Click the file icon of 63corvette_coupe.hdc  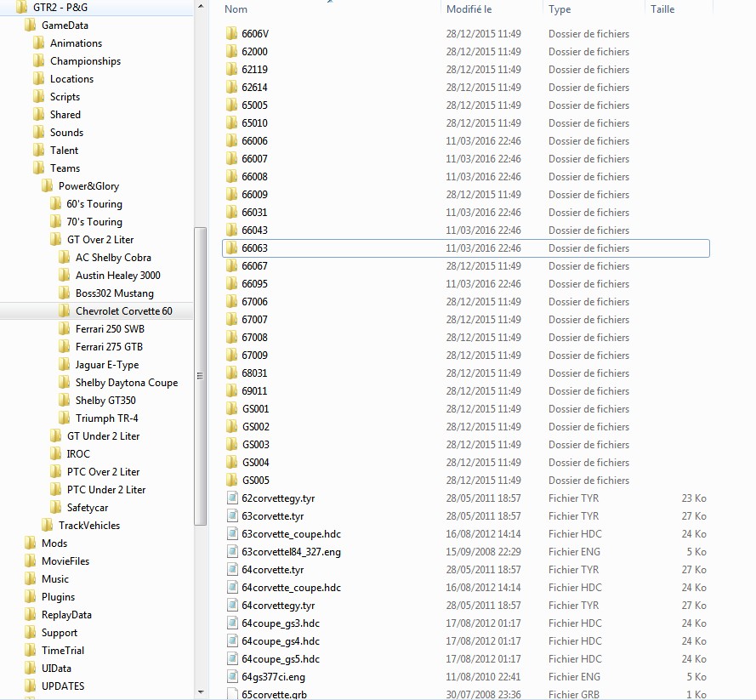point(232,533)
